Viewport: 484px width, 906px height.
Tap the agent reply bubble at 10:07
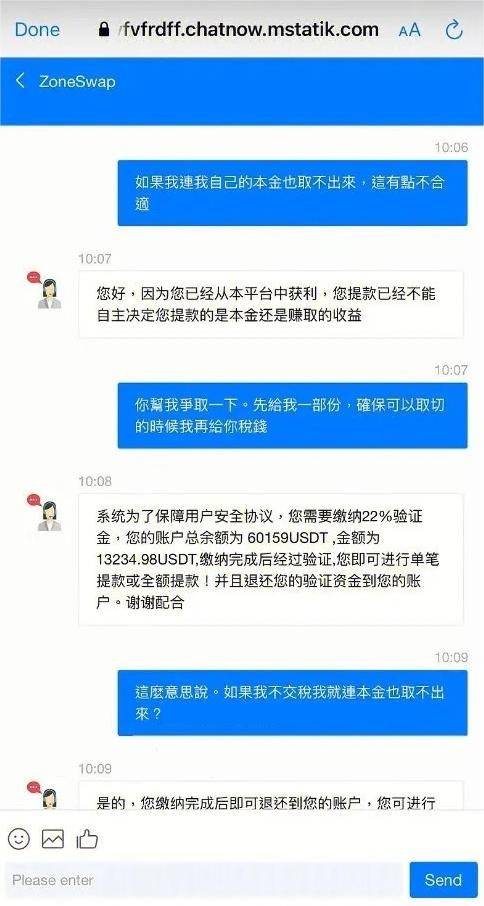(271, 305)
